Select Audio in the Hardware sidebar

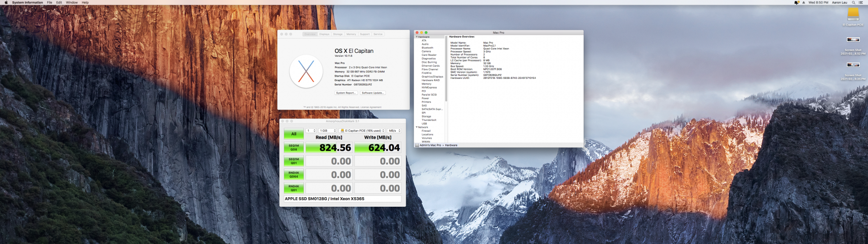pyautogui.click(x=425, y=44)
